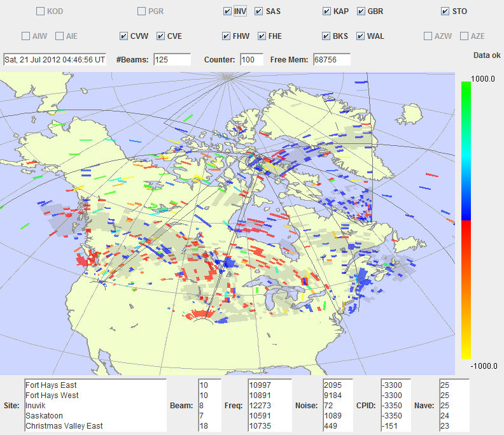Viewport: 504px width, 435px height.
Task: Disable the BKS radar checkbox
Action: tap(326, 36)
